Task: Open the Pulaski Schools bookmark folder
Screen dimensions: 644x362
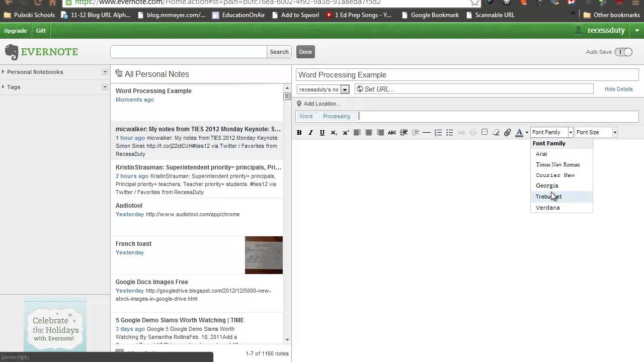Action: tap(29, 15)
